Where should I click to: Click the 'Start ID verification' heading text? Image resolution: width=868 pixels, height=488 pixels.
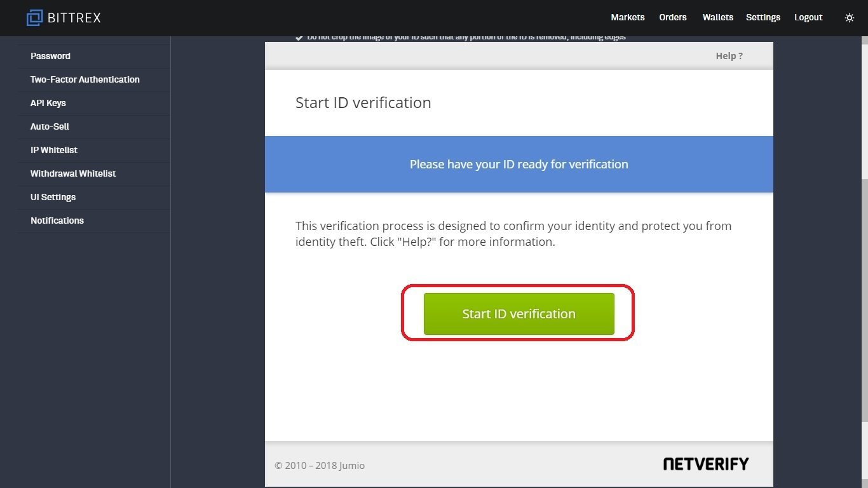pos(363,102)
